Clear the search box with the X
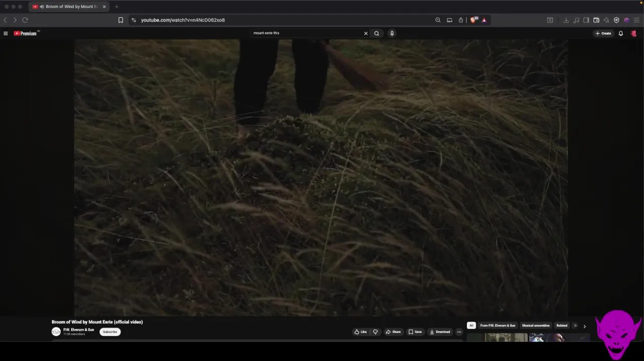The image size is (644, 361). (365, 34)
